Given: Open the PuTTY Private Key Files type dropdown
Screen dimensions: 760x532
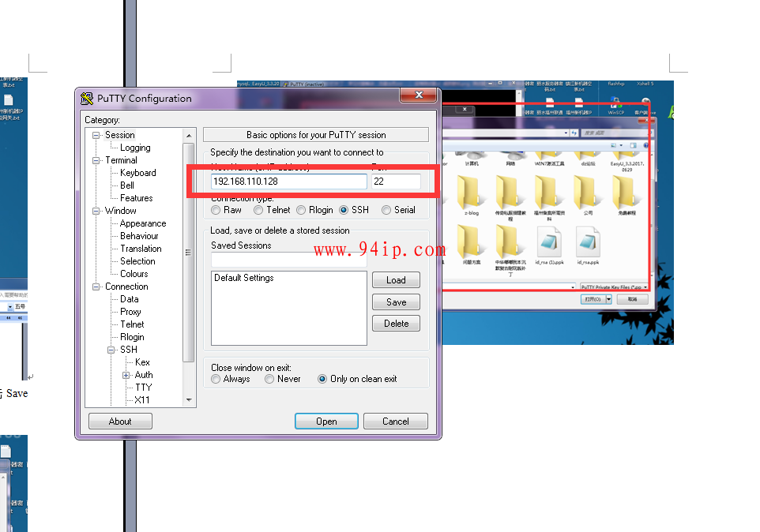Looking at the screenshot, I should point(645,287).
